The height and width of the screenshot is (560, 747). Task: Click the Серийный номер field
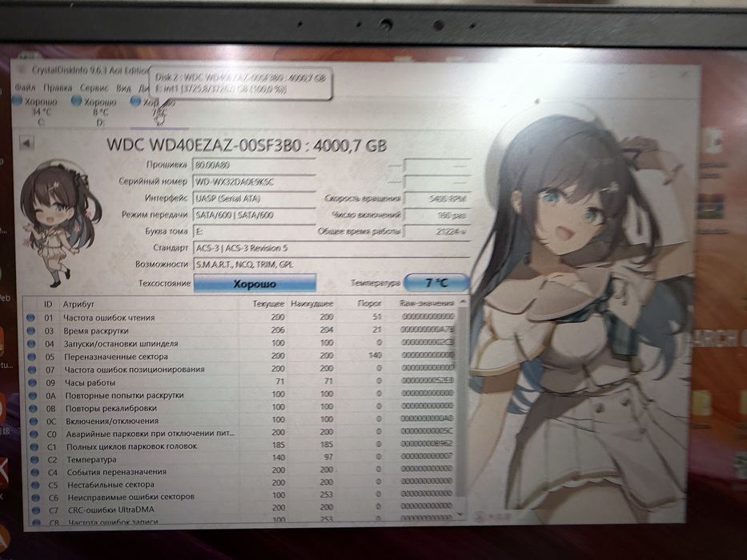point(254,182)
